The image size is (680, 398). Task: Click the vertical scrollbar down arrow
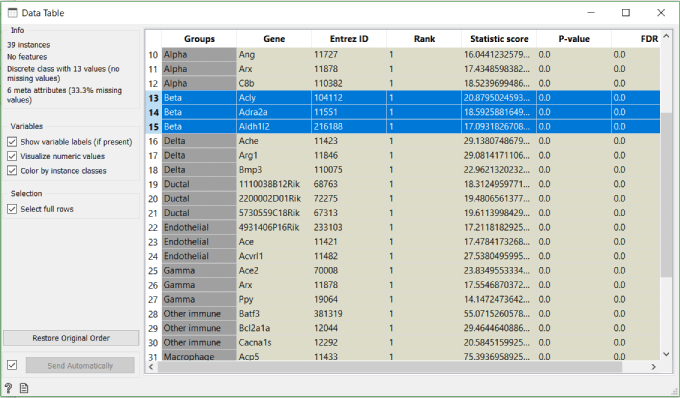click(667, 354)
